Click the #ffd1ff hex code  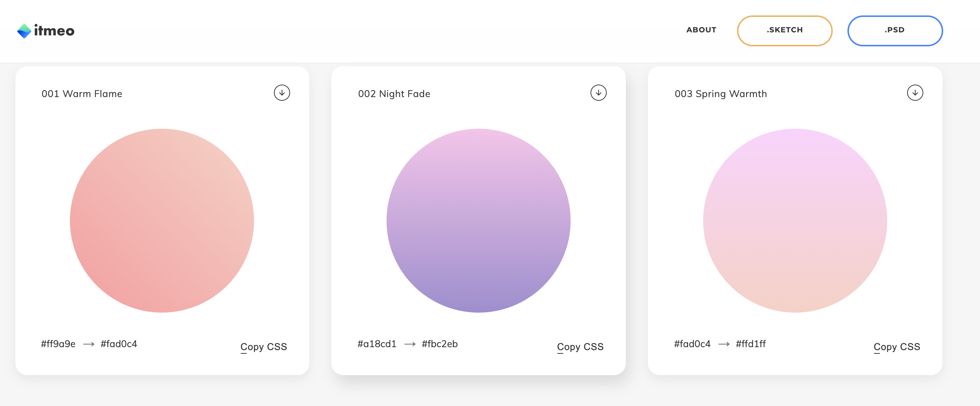(x=750, y=343)
